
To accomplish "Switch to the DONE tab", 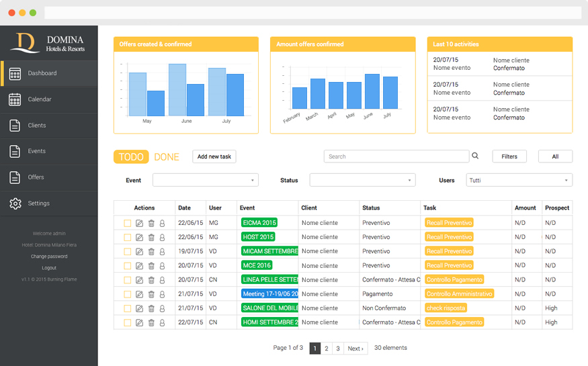I will point(167,157).
